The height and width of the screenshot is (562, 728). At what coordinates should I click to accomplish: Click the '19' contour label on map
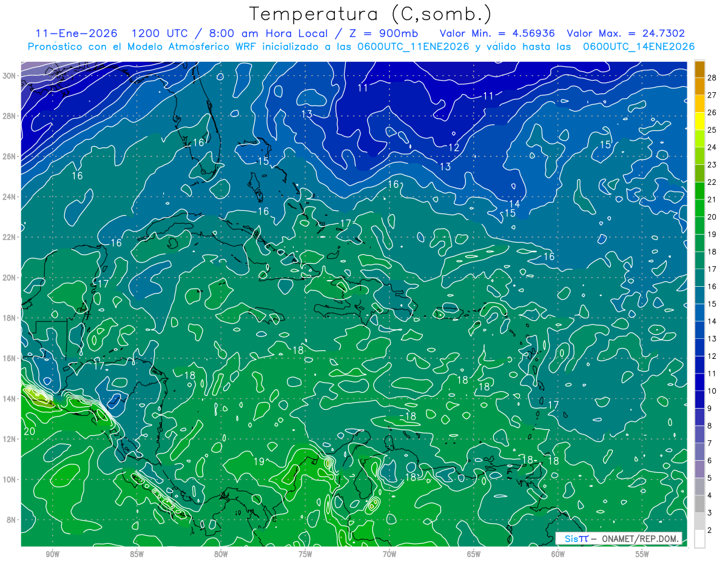[259, 462]
